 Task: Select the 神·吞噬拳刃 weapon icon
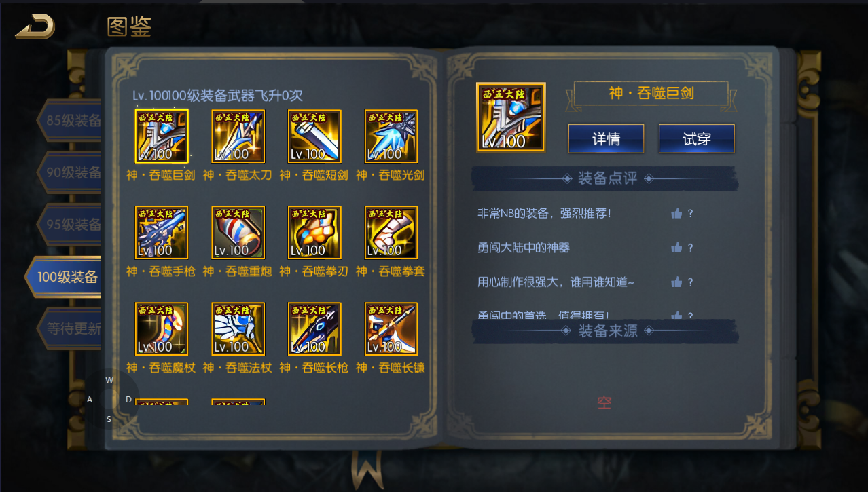(x=314, y=233)
